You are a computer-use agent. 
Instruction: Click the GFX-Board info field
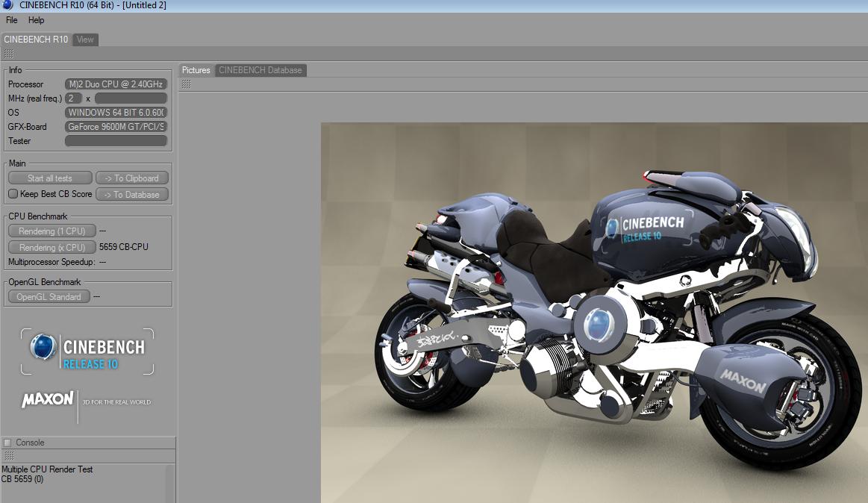click(116, 127)
